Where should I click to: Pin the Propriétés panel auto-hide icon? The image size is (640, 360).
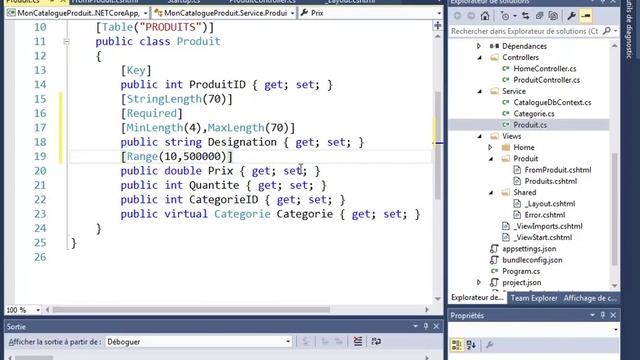(x=603, y=315)
